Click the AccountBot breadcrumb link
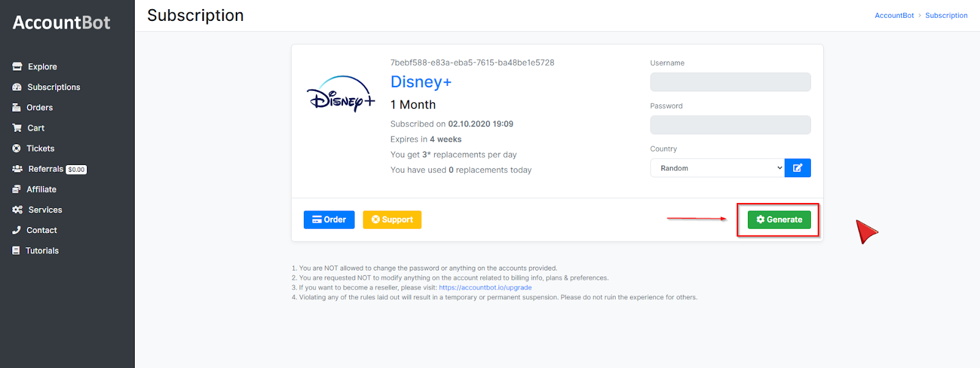This screenshot has width=980, height=368. (x=894, y=15)
